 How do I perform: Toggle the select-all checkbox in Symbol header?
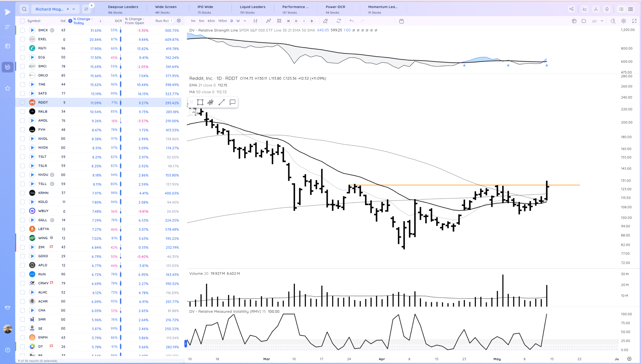[x=23, y=21]
